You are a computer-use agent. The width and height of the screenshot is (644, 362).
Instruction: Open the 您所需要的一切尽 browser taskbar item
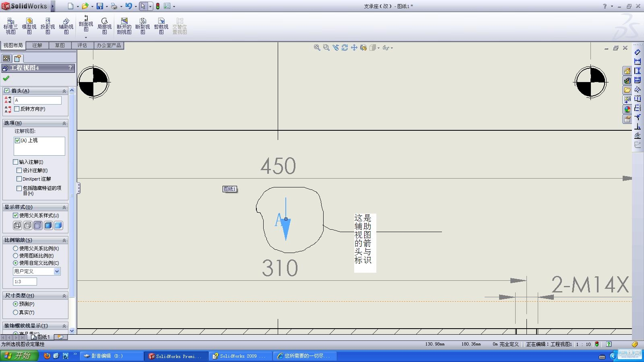(305, 356)
